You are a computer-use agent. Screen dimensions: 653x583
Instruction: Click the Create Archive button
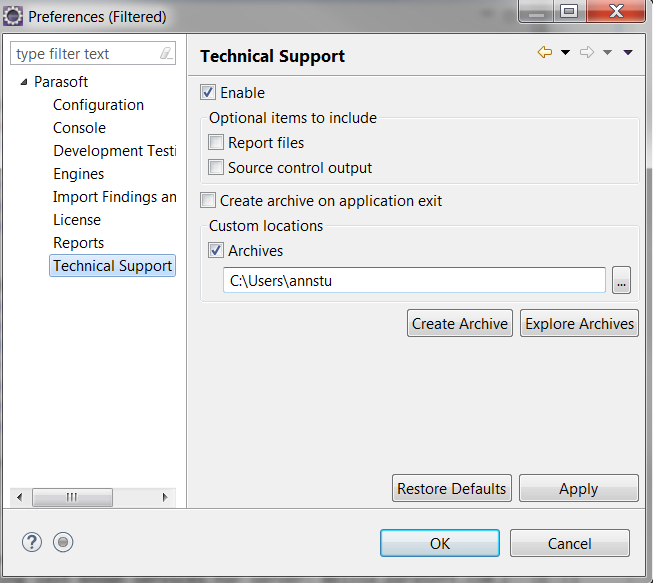pyautogui.click(x=460, y=323)
